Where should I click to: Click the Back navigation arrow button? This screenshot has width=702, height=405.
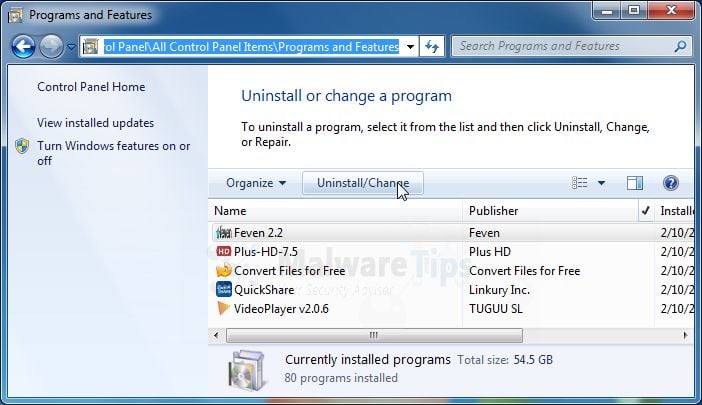click(x=23, y=46)
